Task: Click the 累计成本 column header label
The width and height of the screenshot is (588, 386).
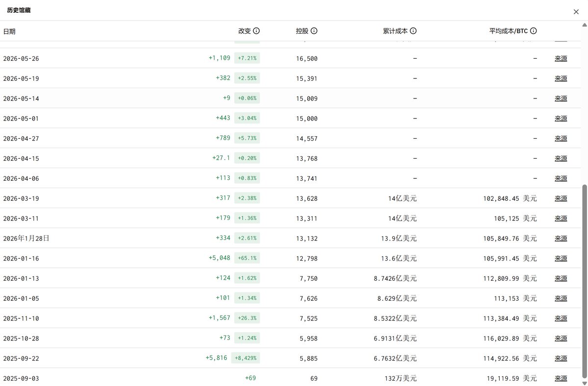Action: 395,31
